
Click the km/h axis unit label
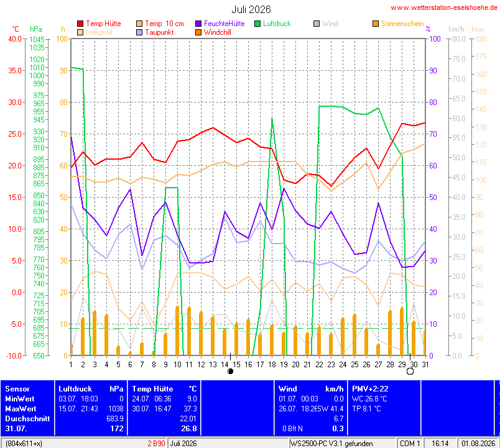456,29
